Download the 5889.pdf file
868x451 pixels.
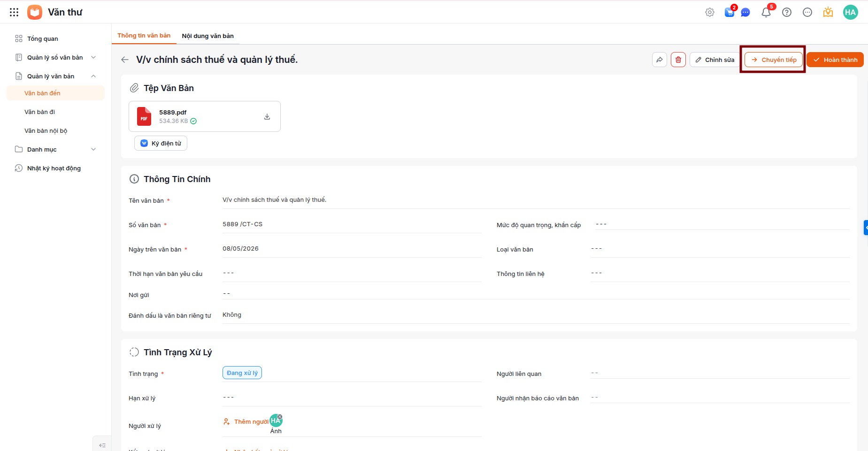coord(267,116)
